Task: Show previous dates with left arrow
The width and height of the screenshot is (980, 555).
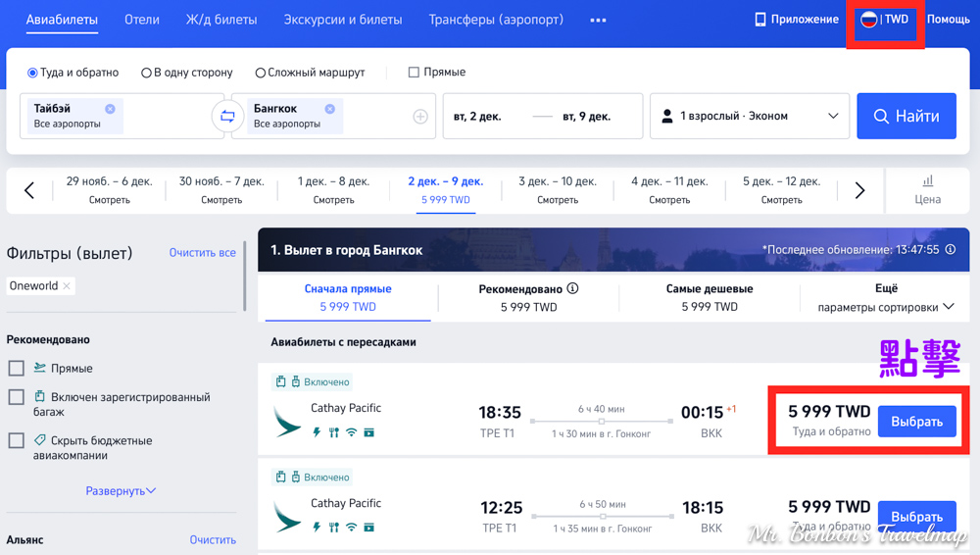Action: pos(29,191)
